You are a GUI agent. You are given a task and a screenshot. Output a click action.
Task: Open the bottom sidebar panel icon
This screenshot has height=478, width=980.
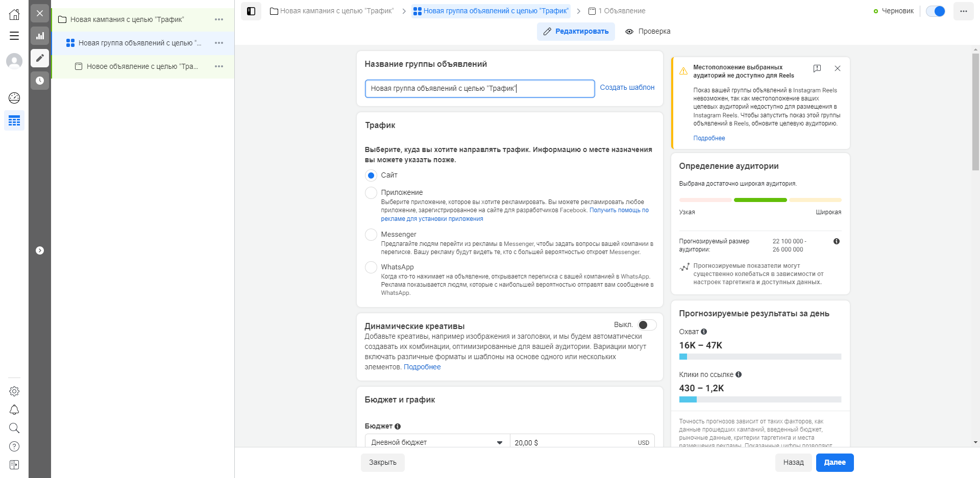click(14, 465)
